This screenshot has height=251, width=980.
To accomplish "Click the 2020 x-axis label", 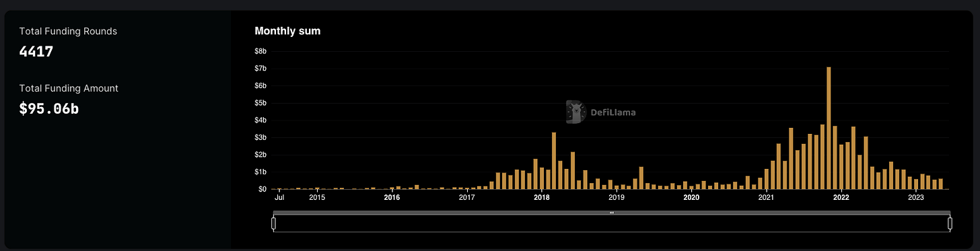I will (x=691, y=198).
